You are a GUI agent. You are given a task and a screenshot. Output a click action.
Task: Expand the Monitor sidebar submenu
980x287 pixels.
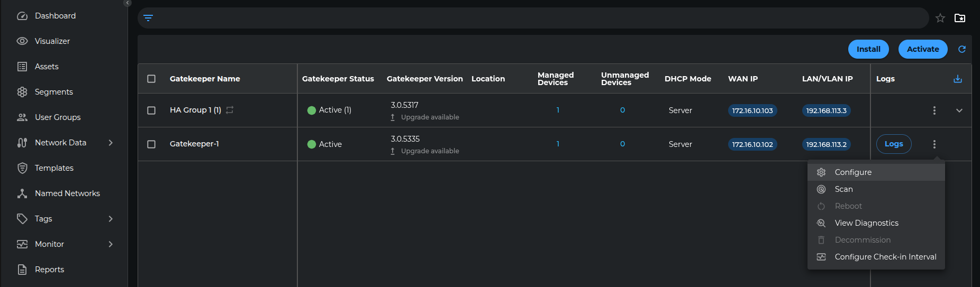click(111, 244)
